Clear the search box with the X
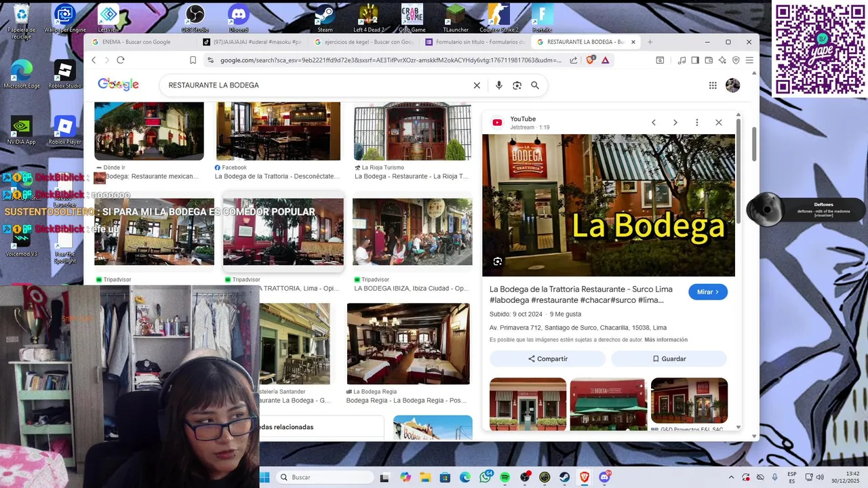This screenshot has width=868, height=488. [x=477, y=85]
